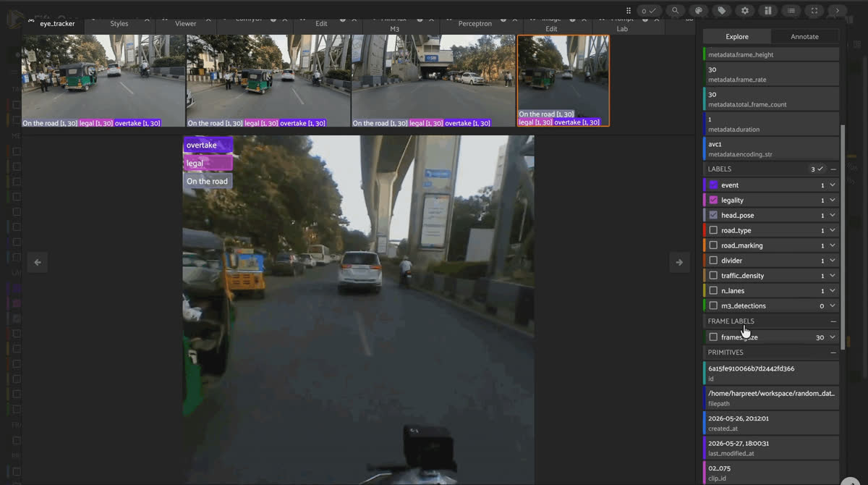Click the last_modified_at value 2026-05-27, 18:00:31
The image size is (868, 485).
(x=739, y=443)
